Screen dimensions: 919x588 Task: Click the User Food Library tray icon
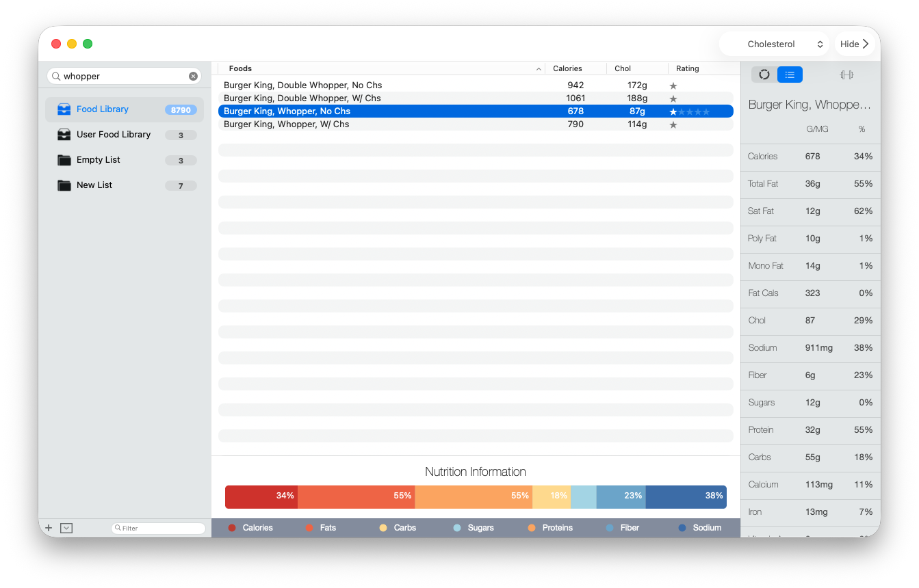(x=64, y=135)
